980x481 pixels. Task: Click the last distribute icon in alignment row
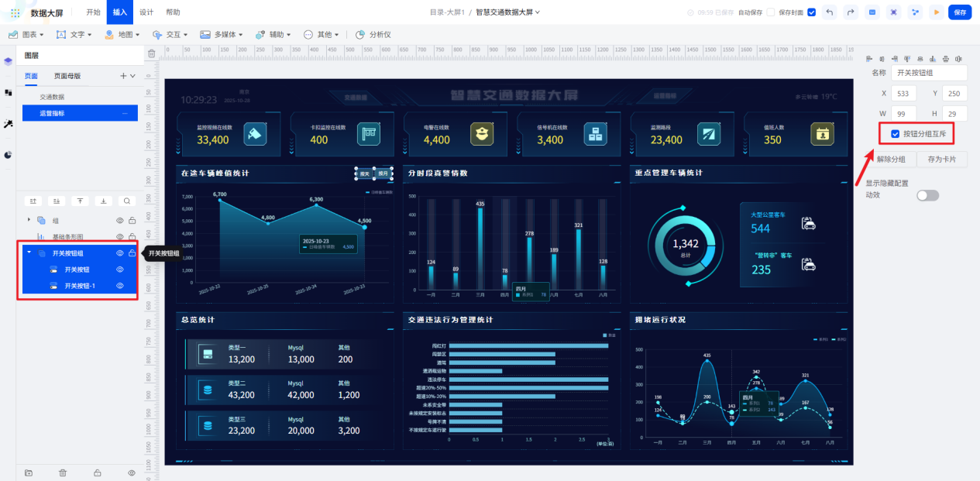click(958, 59)
